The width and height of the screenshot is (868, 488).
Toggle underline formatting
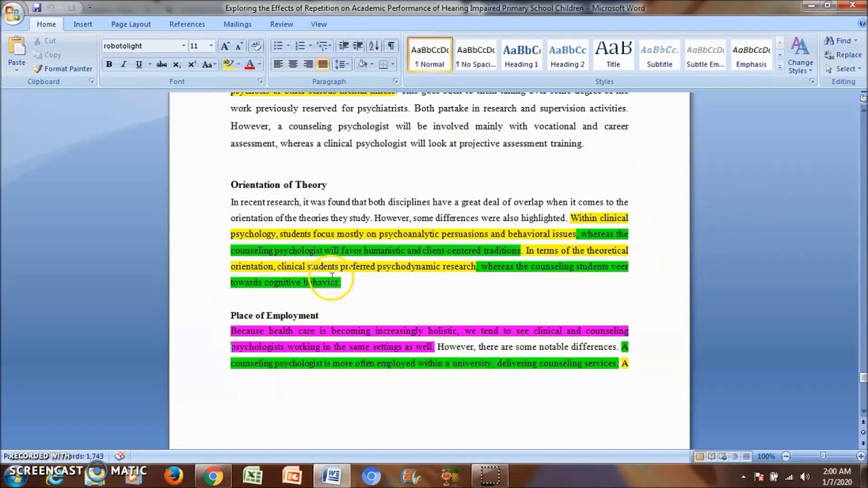pos(138,64)
